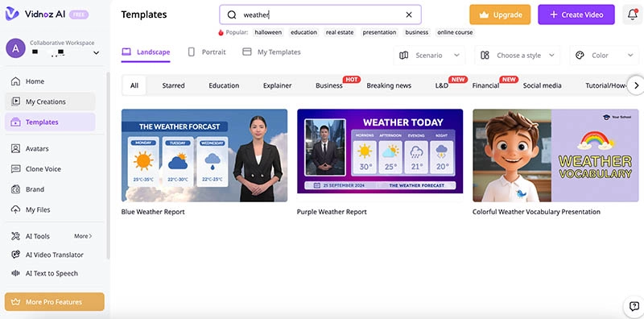The height and width of the screenshot is (319, 644).
Task: Select the Explainer category tab
Action: pyautogui.click(x=277, y=85)
